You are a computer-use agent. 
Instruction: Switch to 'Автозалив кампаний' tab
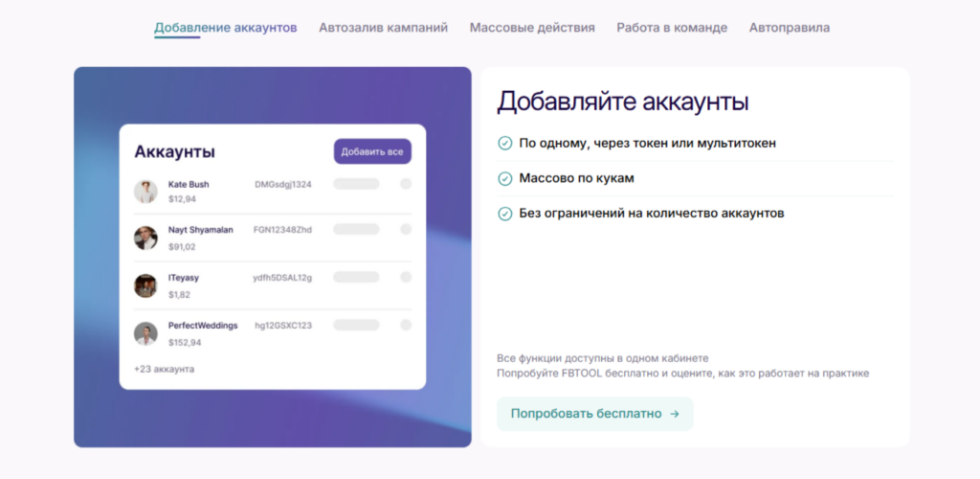(383, 28)
